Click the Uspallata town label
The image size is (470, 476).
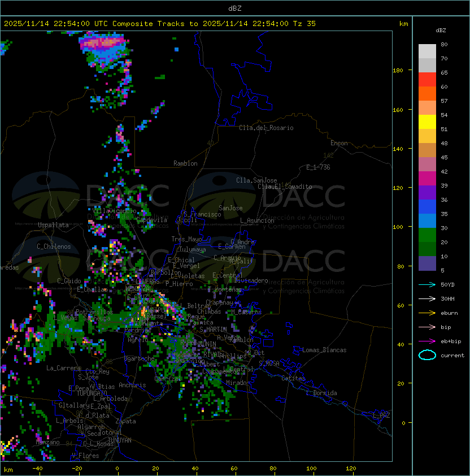coord(53,225)
